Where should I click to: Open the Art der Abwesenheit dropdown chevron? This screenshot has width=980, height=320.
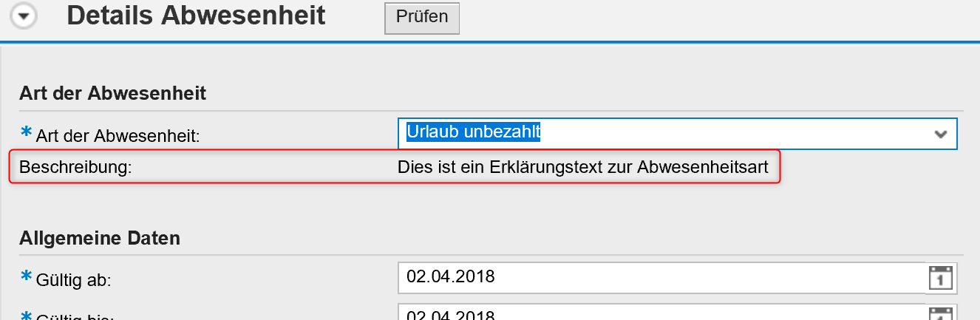coord(940,134)
